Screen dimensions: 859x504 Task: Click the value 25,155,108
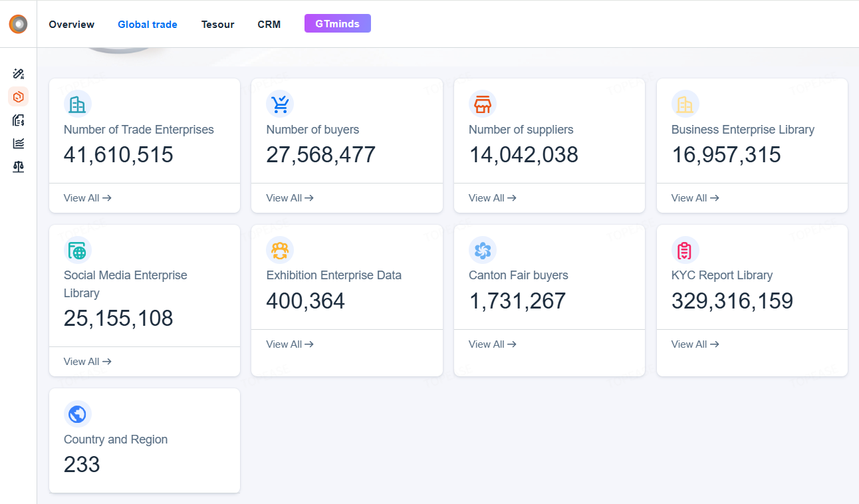(118, 318)
